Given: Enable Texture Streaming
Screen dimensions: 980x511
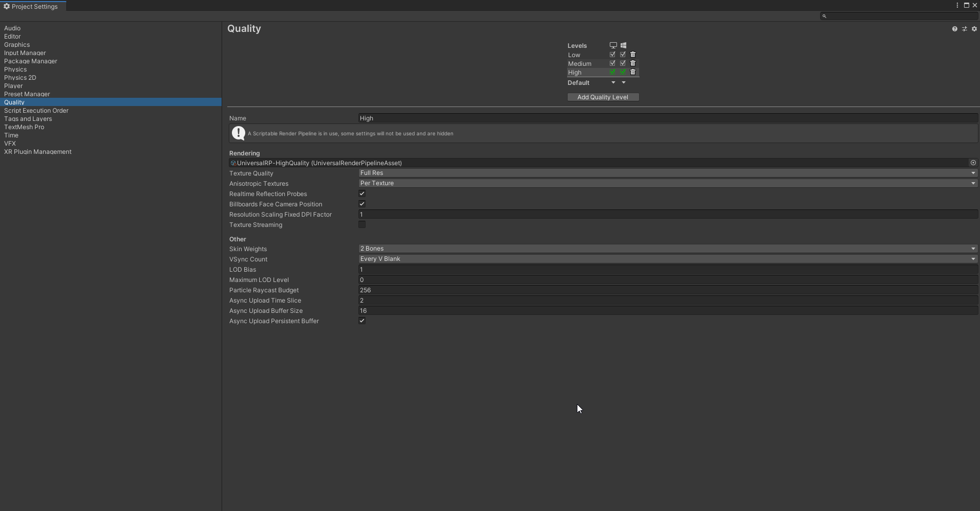Looking at the screenshot, I should (x=361, y=224).
